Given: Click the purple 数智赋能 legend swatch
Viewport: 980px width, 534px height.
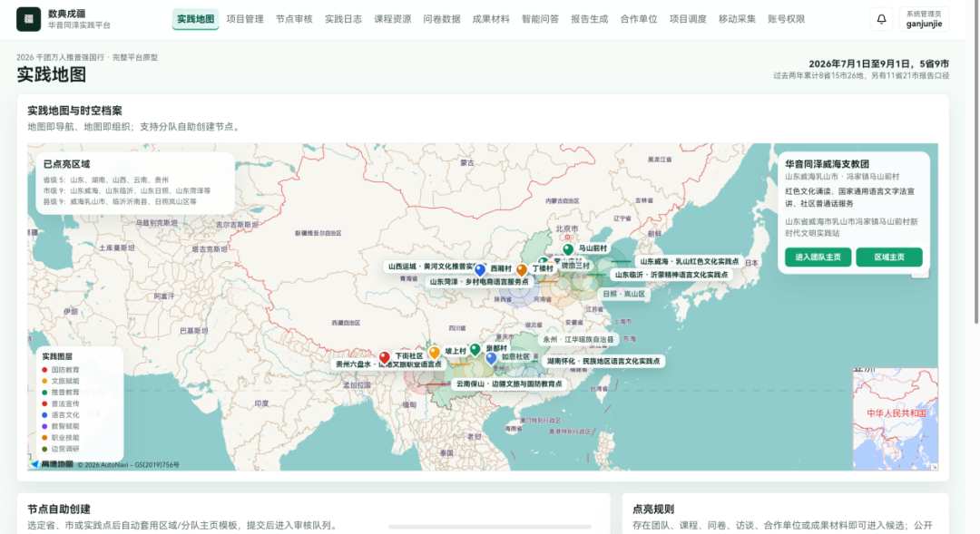Looking at the screenshot, I should click(x=44, y=426).
